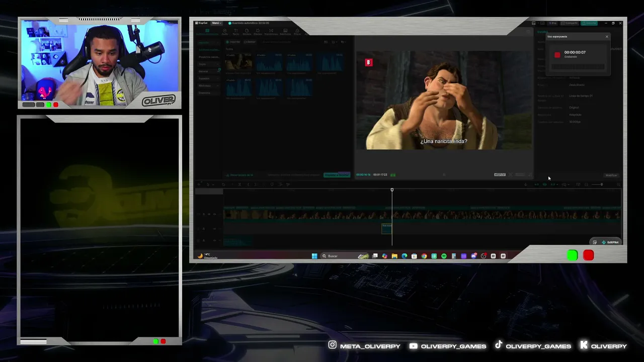This screenshot has width=644, height=362.
Task: Expand the Biblioteca sidebar section
Action: click(208, 85)
